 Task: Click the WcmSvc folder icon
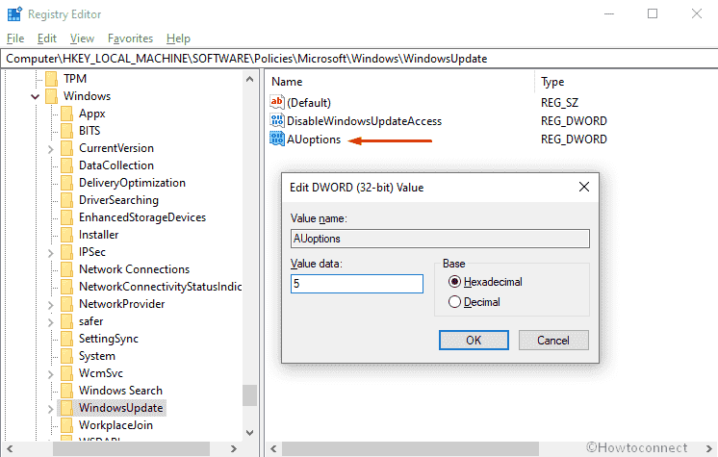click(x=67, y=373)
